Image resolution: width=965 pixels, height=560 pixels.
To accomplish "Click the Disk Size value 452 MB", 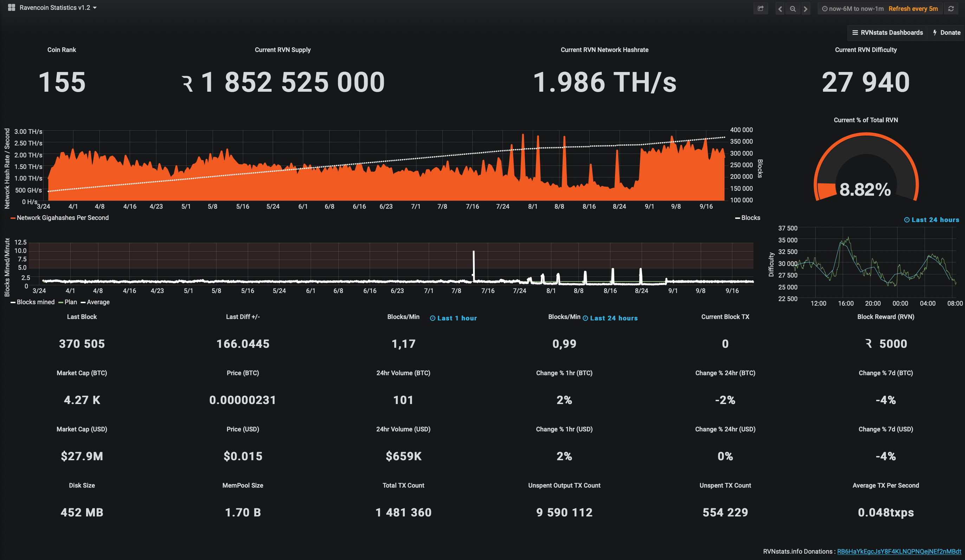I will click(x=82, y=512).
